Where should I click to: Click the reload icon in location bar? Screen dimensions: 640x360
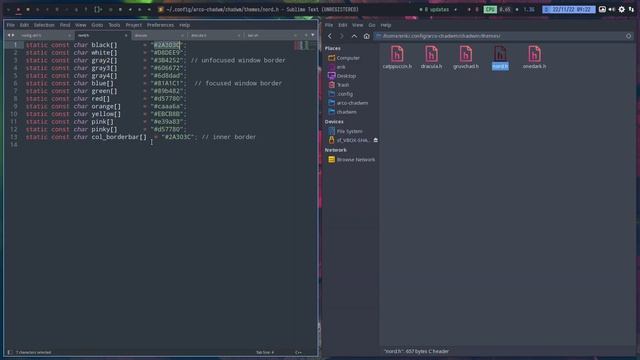629,36
